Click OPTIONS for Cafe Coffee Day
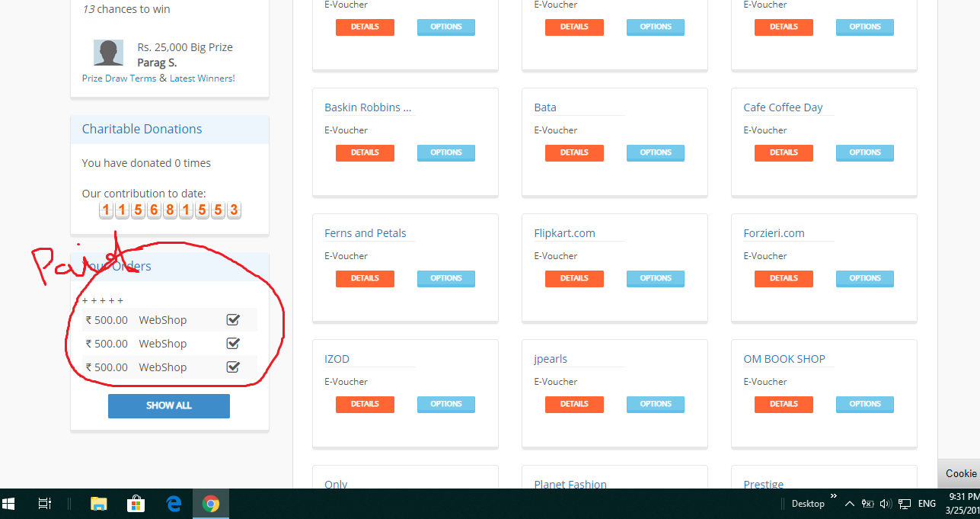The width and height of the screenshot is (980, 519). [865, 152]
